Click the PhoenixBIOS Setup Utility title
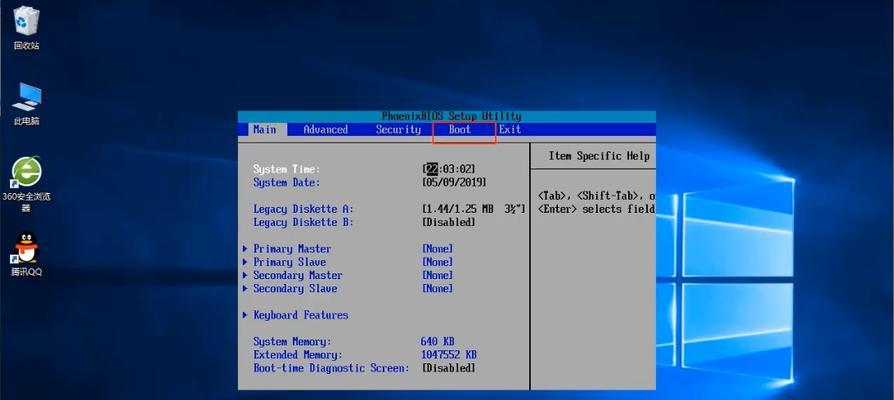 [x=452, y=116]
